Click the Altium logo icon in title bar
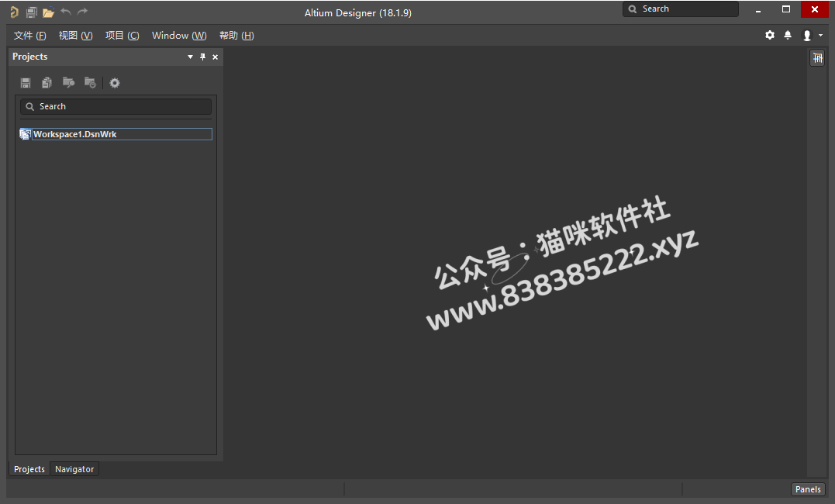Image resolution: width=835 pixels, height=504 pixels. pyautogui.click(x=15, y=12)
